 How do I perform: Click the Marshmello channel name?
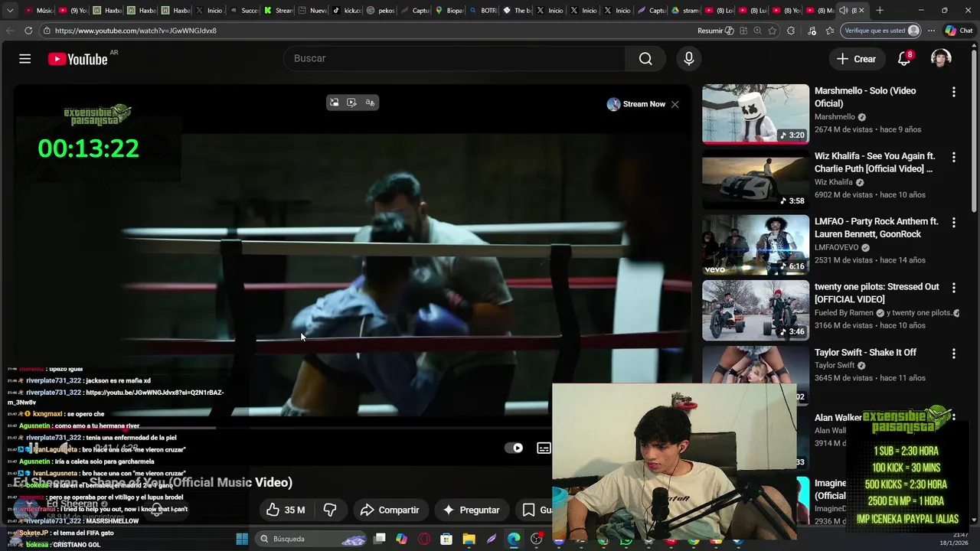click(835, 117)
